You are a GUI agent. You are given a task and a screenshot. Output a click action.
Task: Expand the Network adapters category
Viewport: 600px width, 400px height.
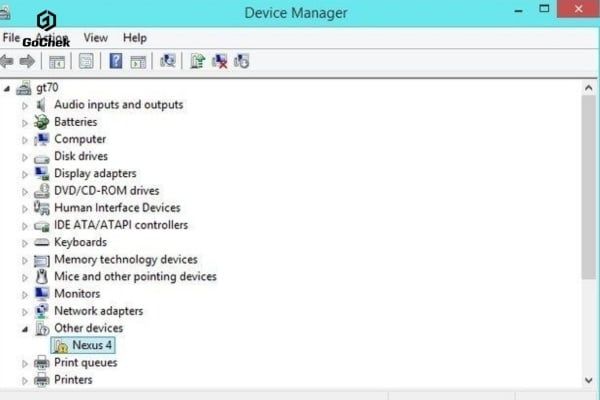(26, 311)
